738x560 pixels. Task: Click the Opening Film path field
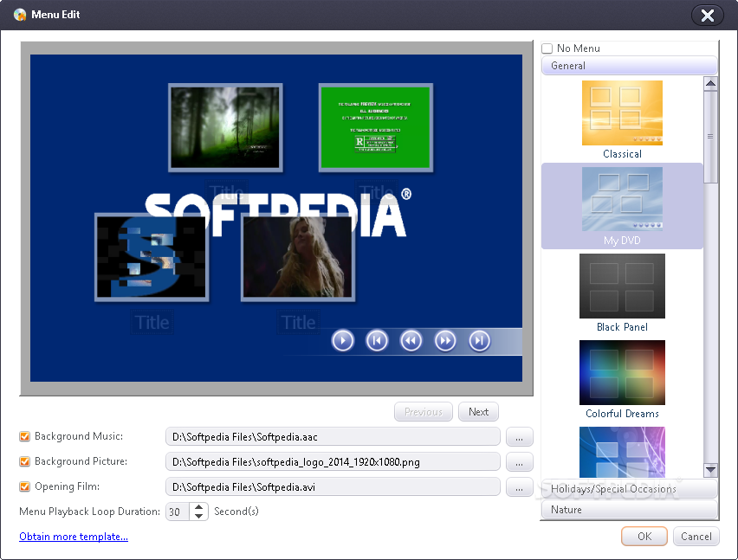coord(333,487)
